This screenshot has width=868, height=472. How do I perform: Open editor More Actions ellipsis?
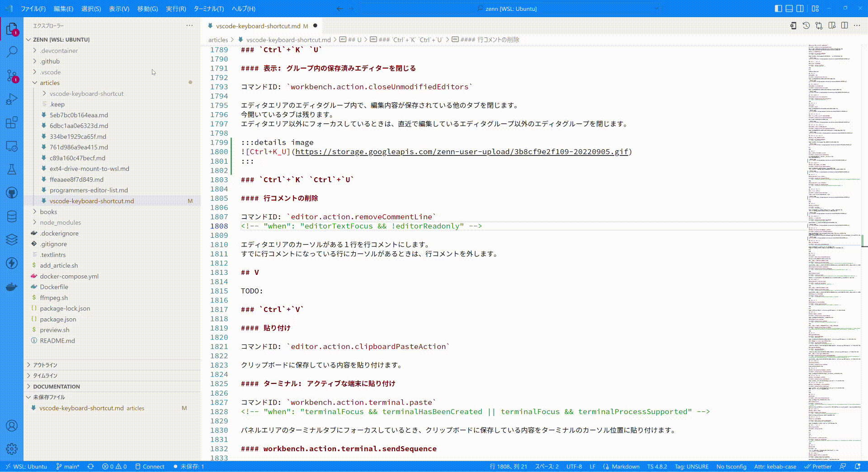[857, 26]
